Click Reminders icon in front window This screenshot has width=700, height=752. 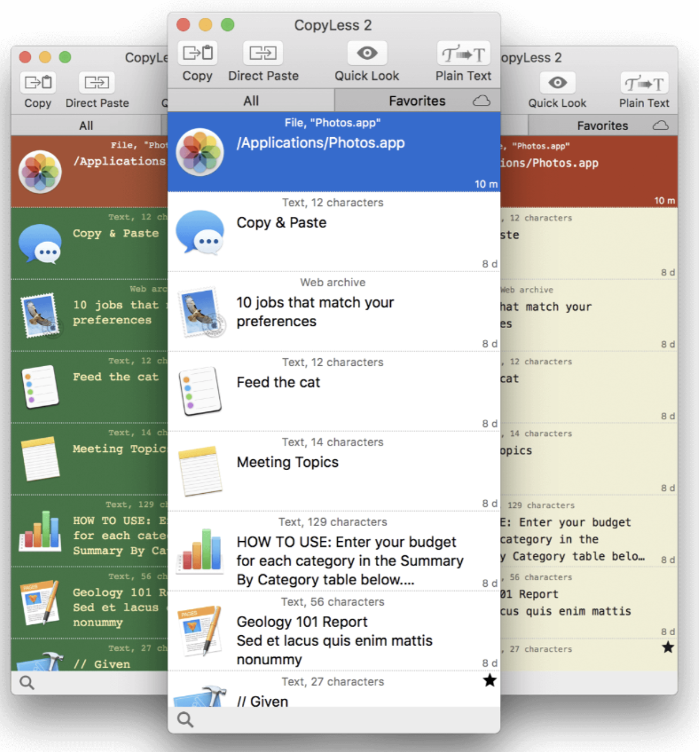tap(200, 391)
